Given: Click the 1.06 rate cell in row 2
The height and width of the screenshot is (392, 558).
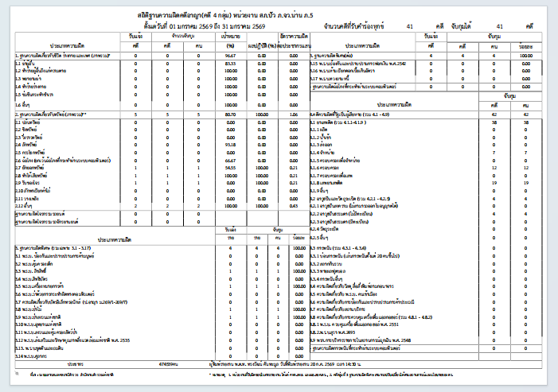Looking at the screenshot, I should point(294,114).
